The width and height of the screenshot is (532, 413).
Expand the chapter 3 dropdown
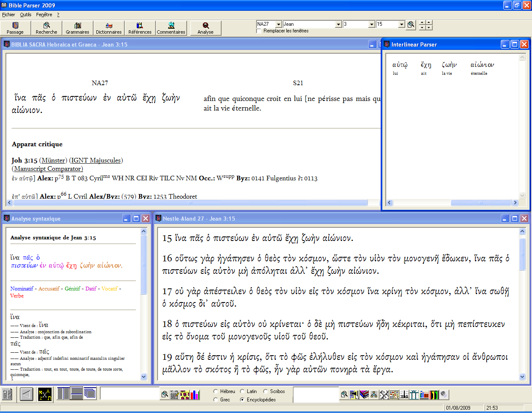tap(372, 25)
